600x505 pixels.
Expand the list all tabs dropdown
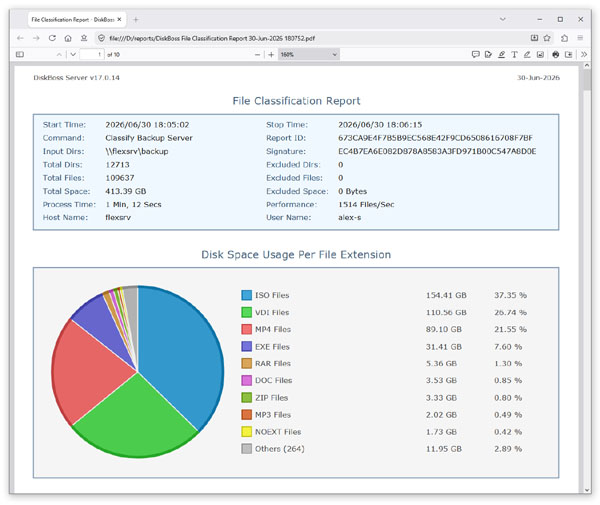pyautogui.click(x=503, y=19)
